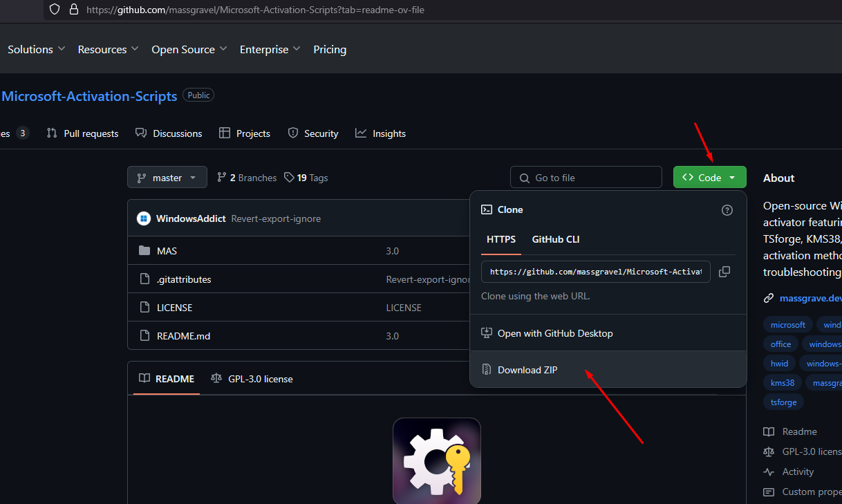
Task: Click the hwid topic tag
Action: 779,363
